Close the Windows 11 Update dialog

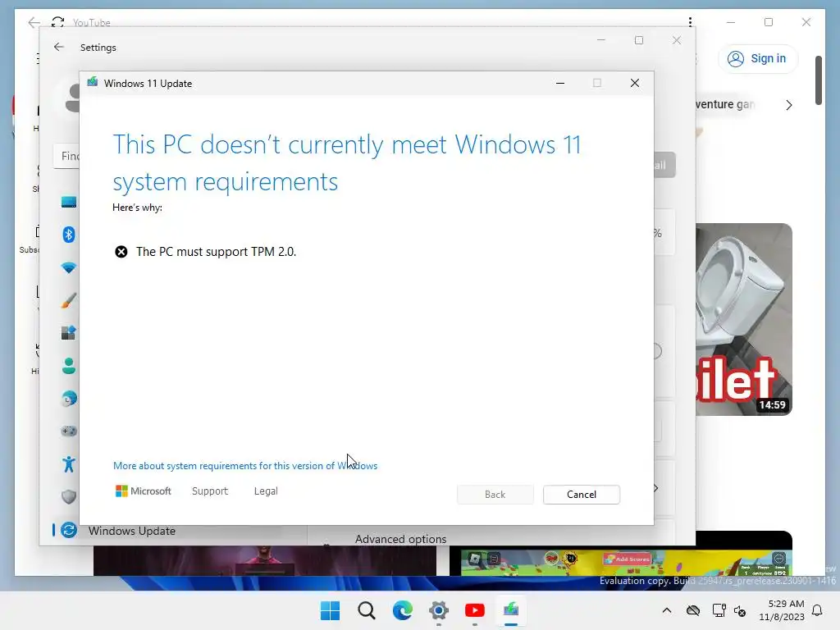634,83
